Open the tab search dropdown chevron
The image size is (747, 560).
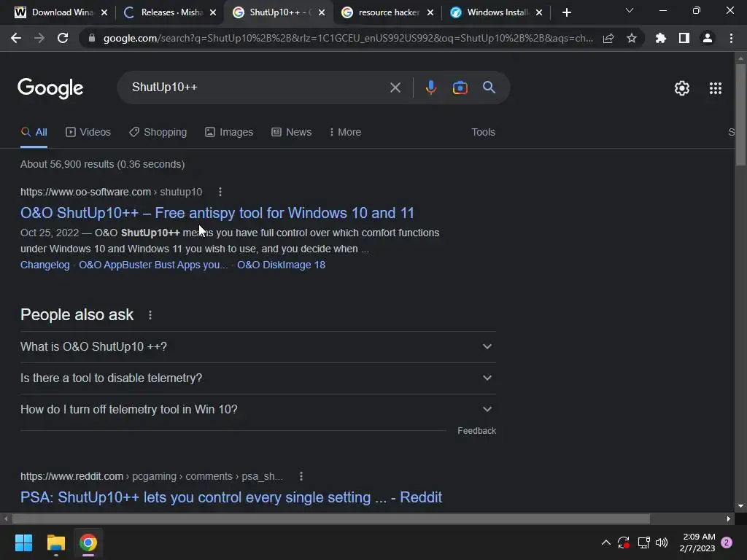click(630, 10)
